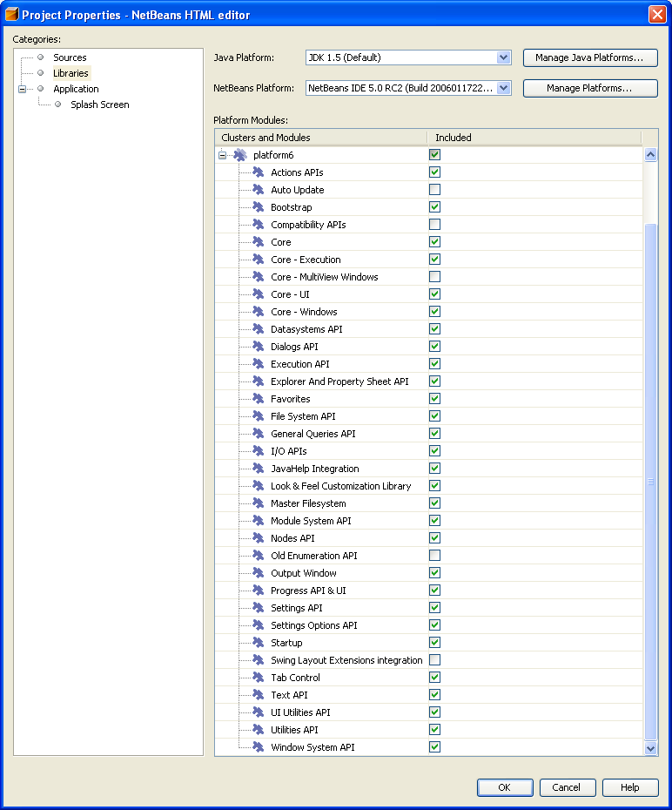Click the Core - Execution module icon

pyautogui.click(x=258, y=260)
